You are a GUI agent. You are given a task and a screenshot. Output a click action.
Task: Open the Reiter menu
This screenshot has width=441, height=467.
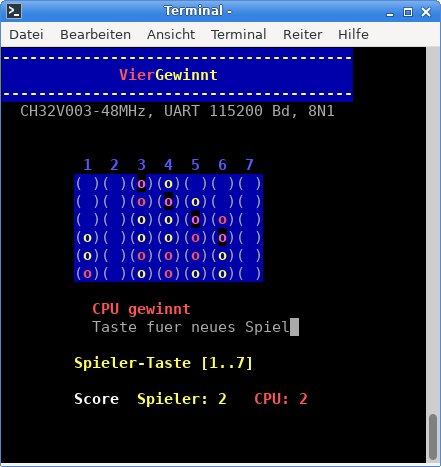click(x=303, y=34)
